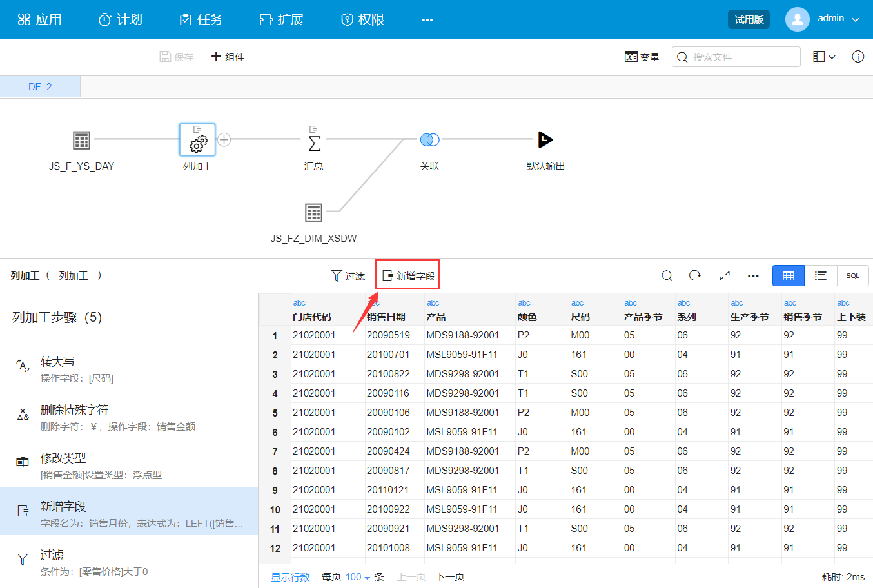The width and height of the screenshot is (873, 588).
Task: Click the search magnifier in data panel
Action: [667, 276]
